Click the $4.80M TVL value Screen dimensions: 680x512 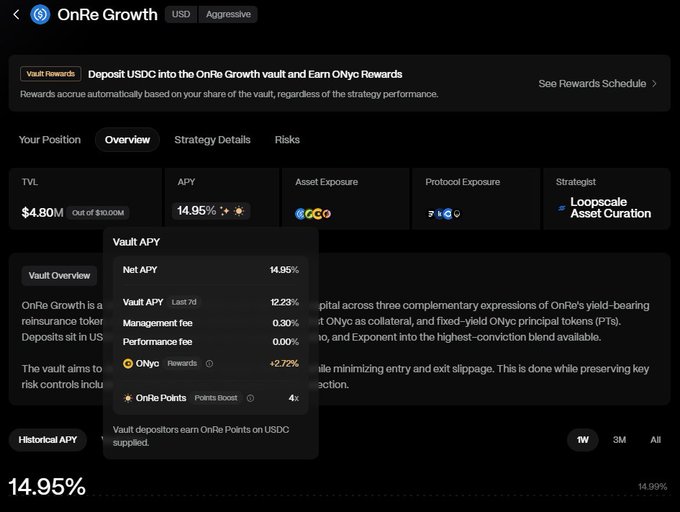point(42,213)
